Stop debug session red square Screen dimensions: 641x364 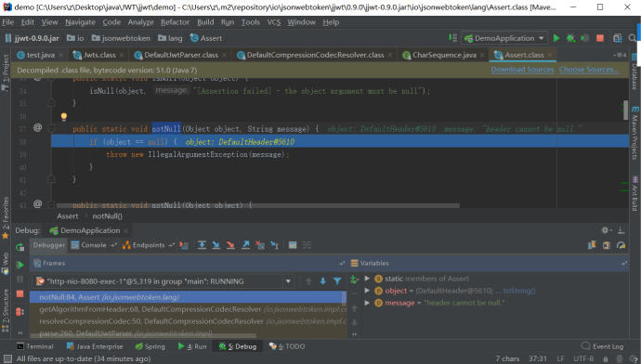click(20, 293)
